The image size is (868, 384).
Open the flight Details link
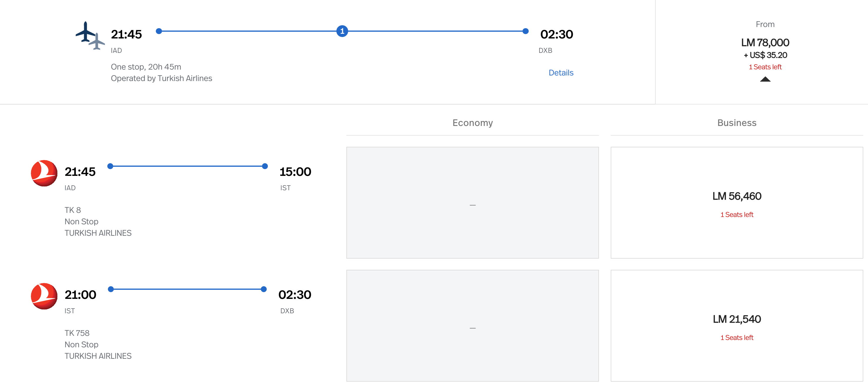tap(561, 73)
